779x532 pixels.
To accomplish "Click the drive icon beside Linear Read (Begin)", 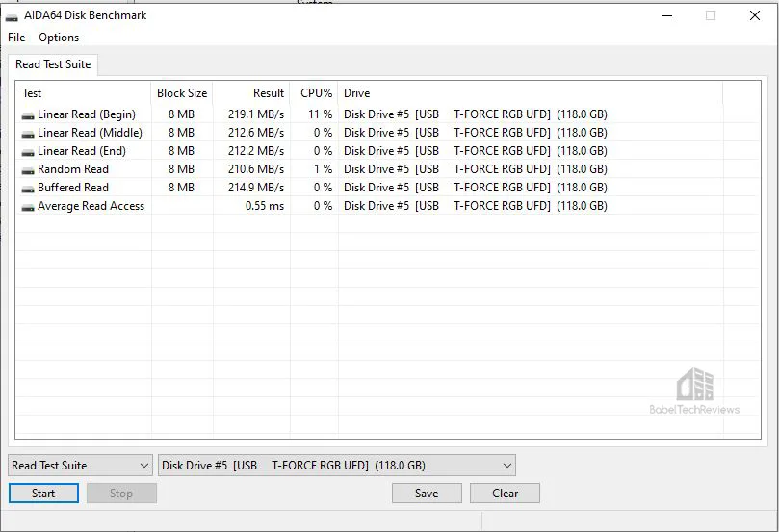I will pyautogui.click(x=28, y=115).
